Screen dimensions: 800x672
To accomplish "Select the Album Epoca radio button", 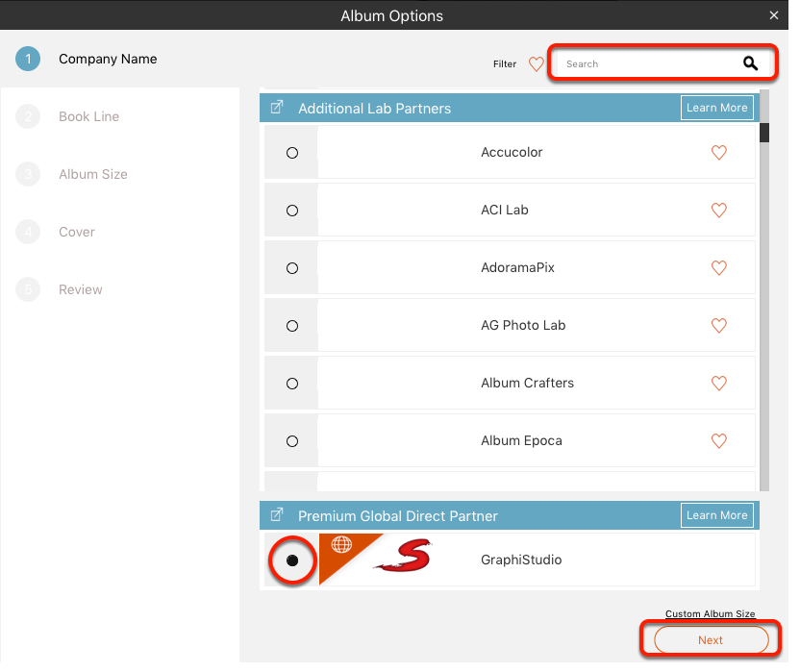I will pos(292,441).
